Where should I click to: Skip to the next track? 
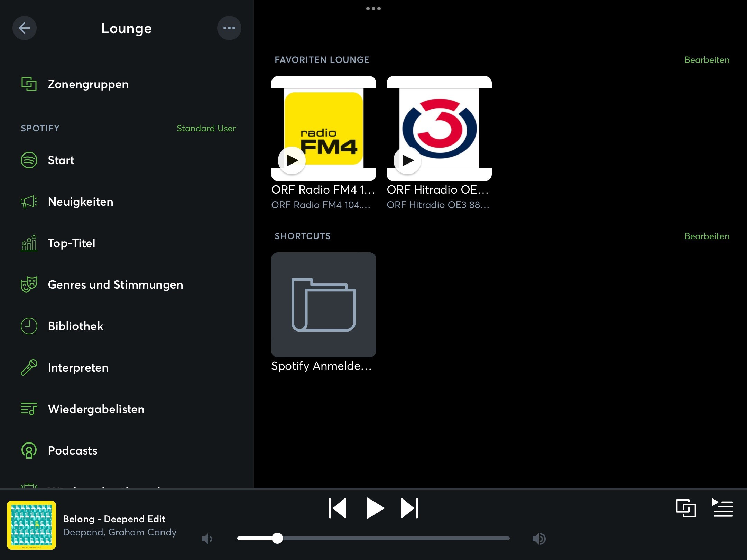point(409,508)
